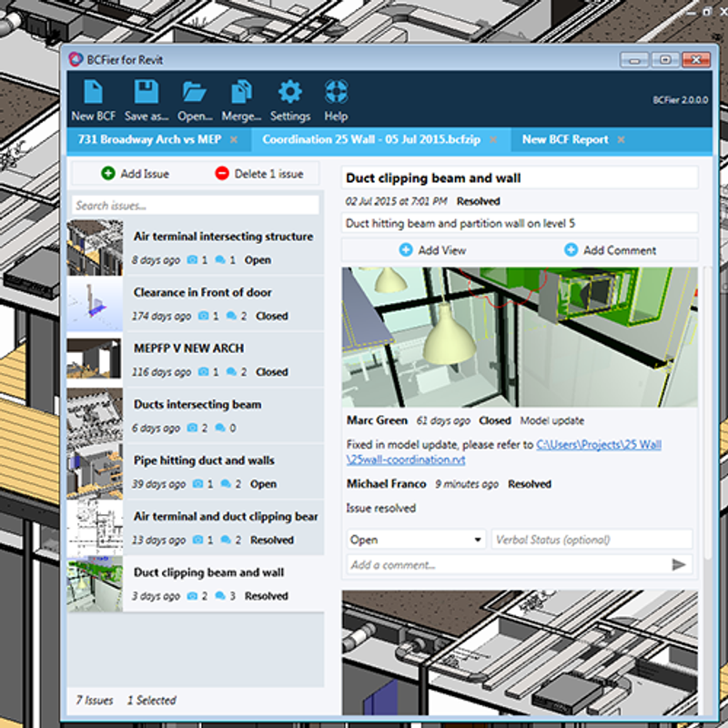Click the camera icon in Pipe hitting duct and walls row
This screenshot has width=728, height=728.
click(197, 484)
